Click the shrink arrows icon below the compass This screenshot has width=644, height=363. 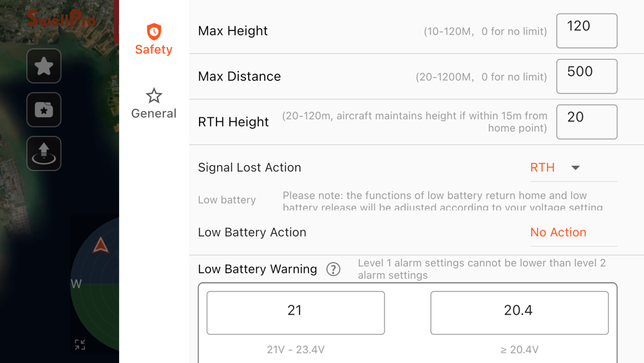tap(80, 345)
